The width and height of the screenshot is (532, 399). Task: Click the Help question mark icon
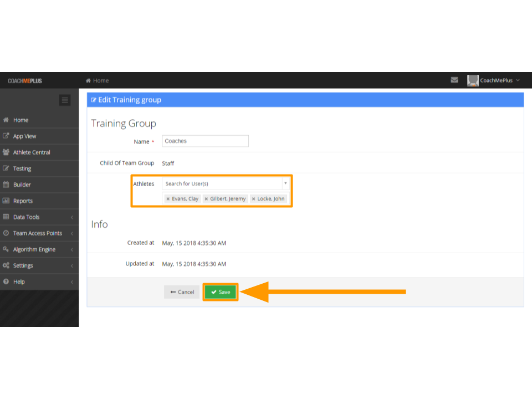(6, 282)
